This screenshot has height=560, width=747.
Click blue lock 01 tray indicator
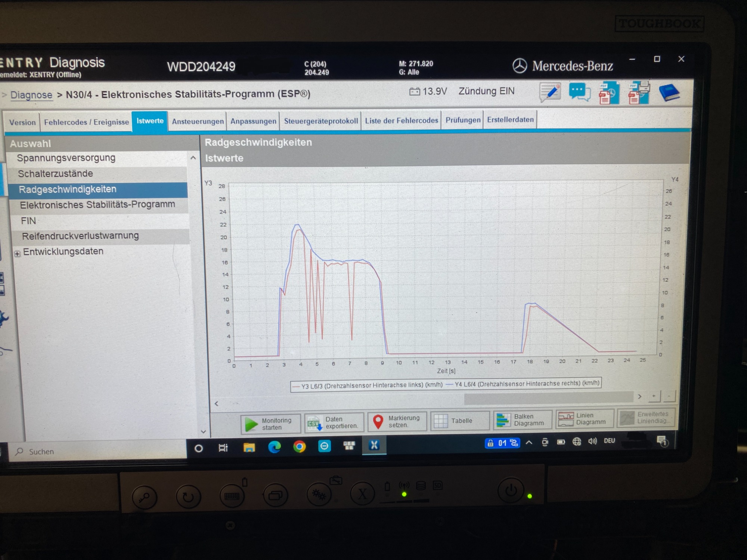(x=502, y=443)
